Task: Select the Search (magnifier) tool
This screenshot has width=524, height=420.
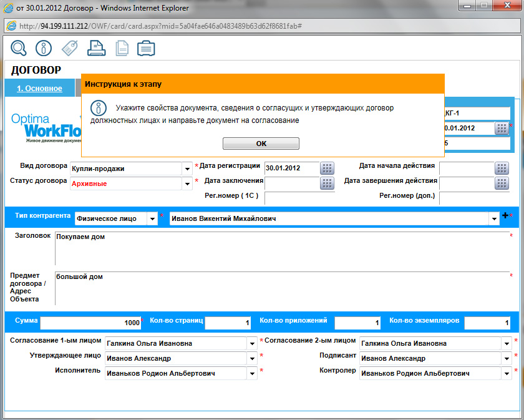Action: point(19,47)
